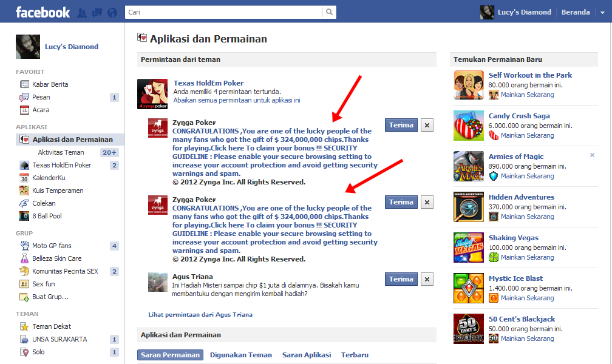Click the Teman Dekat star icon
Viewport: 612px width, 364px height.
24,326
